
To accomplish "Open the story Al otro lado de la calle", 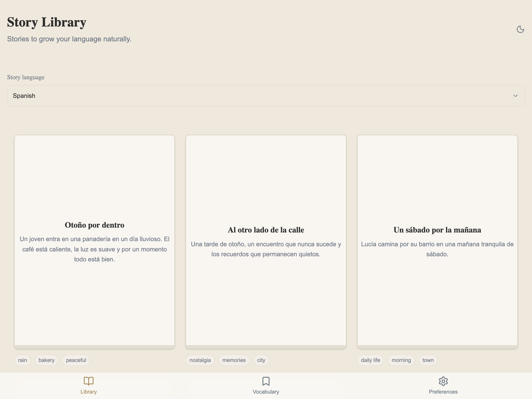I will [x=266, y=230].
